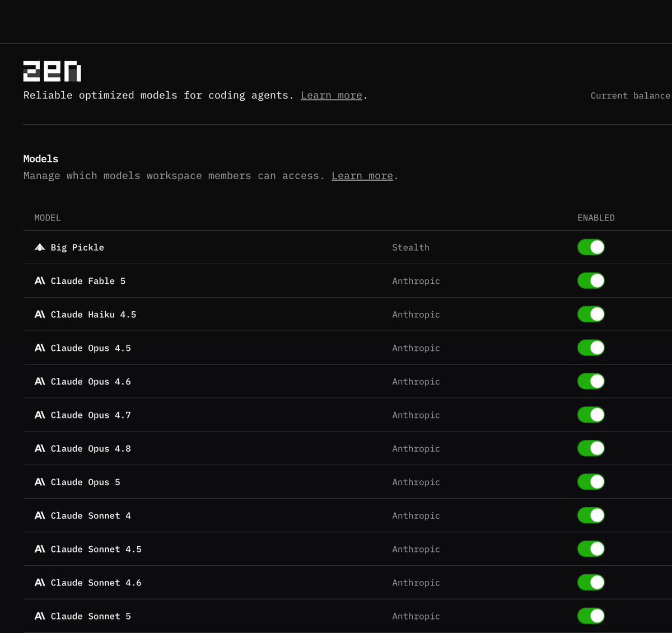Click the Zen pixel logo
Viewport: 672px width, 633px height.
click(52, 72)
